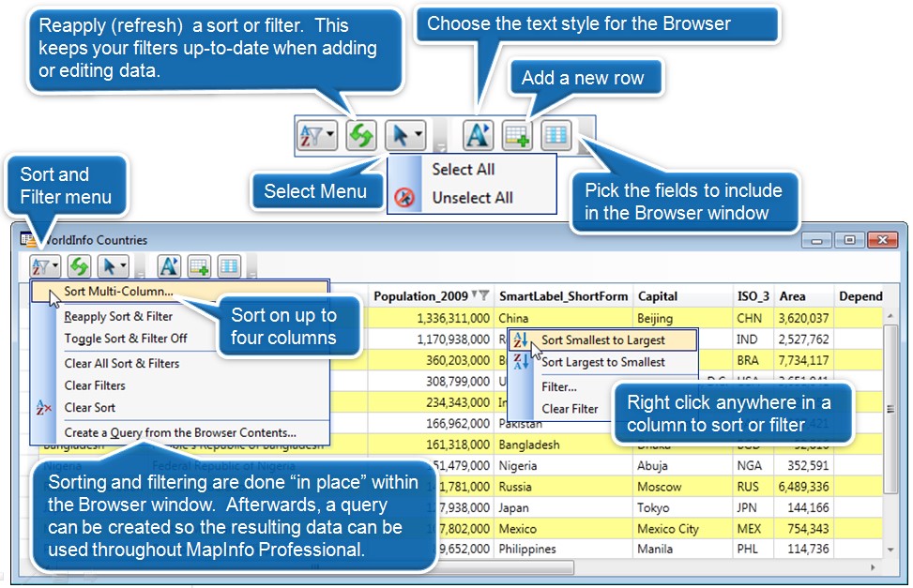This screenshot has height=588, width=913.
Task: Click the Population_2009 column header
Action: [419, 296]
